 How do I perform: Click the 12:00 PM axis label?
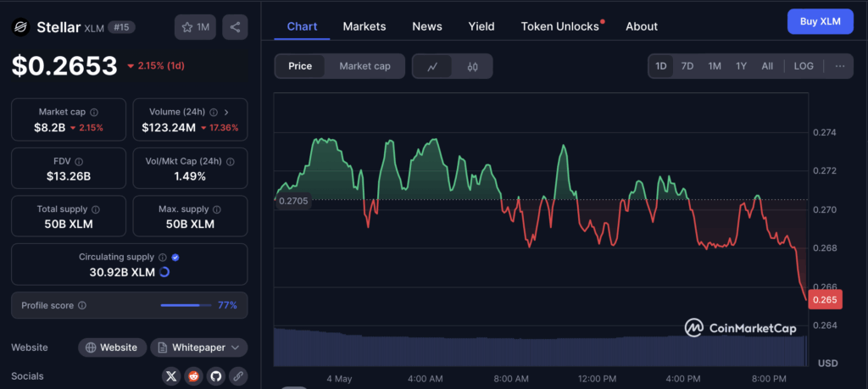597,379
